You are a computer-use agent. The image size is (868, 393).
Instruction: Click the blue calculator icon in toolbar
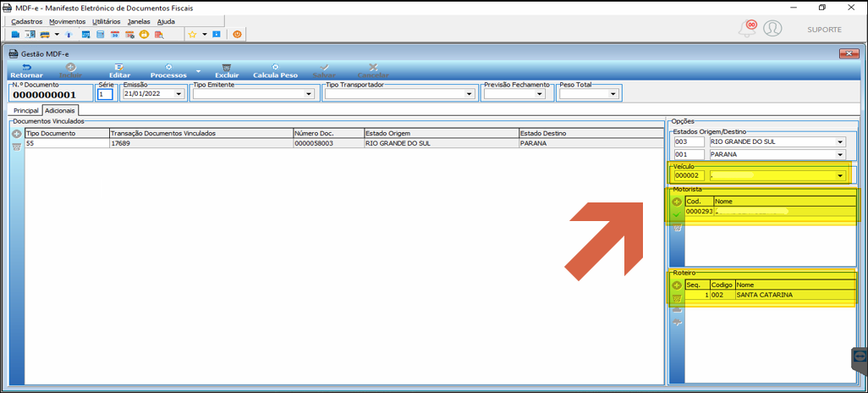pyautogui.click(x=100, y=35)
